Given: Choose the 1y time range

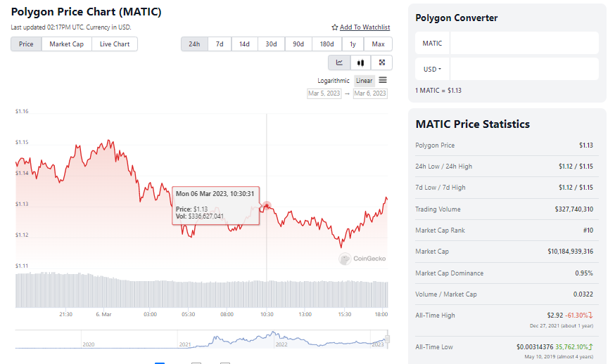Looking at the screenshot, I should click(353, 44).
